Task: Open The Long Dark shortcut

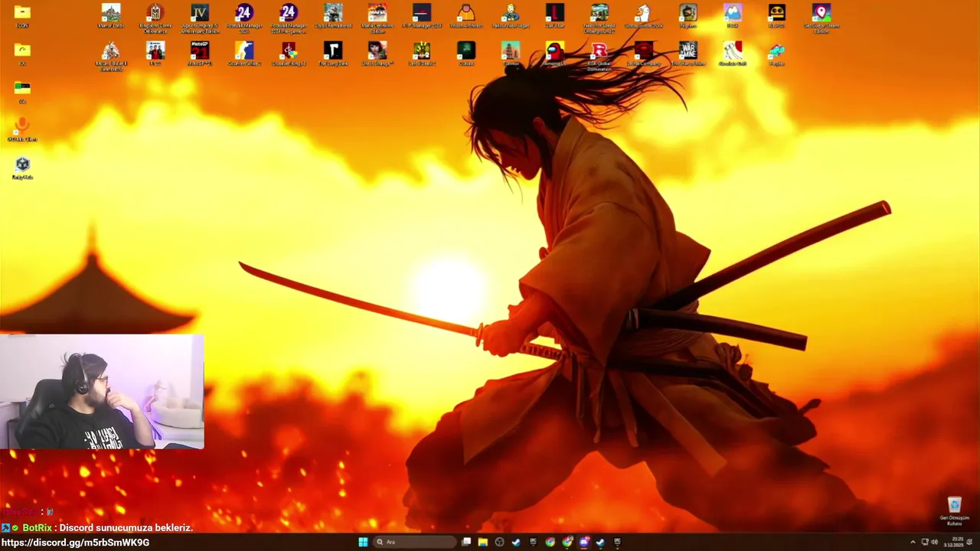Action: coord(333,54)
